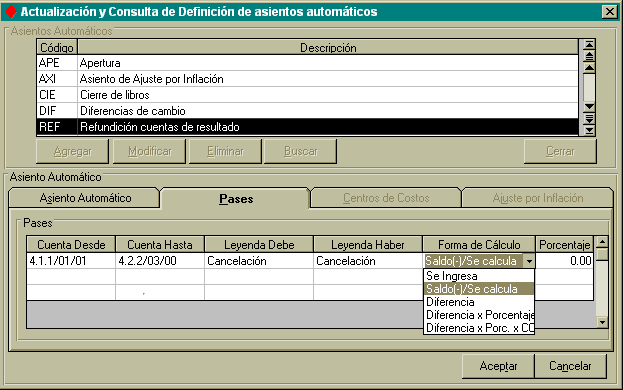Screen dimensions: 624x390
Task: Click the Leyenda Debe cell 'Cancelación'
Action: pos(259,261)
